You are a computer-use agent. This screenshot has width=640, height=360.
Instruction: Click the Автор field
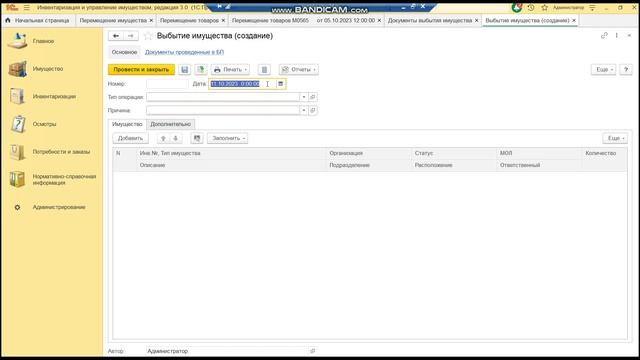coord(227,351)
